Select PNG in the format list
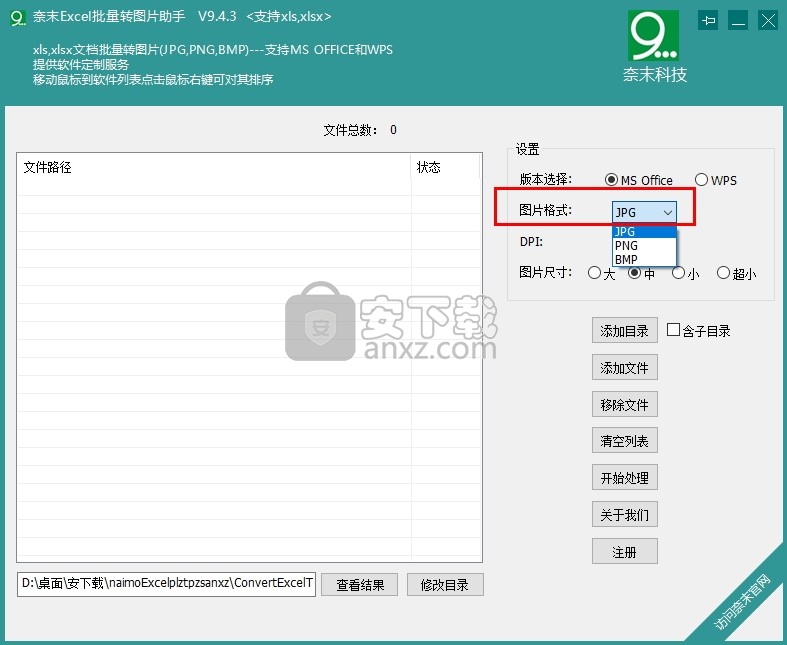The width and height of the screenshot is (787, 645). [x=644, y=245]
